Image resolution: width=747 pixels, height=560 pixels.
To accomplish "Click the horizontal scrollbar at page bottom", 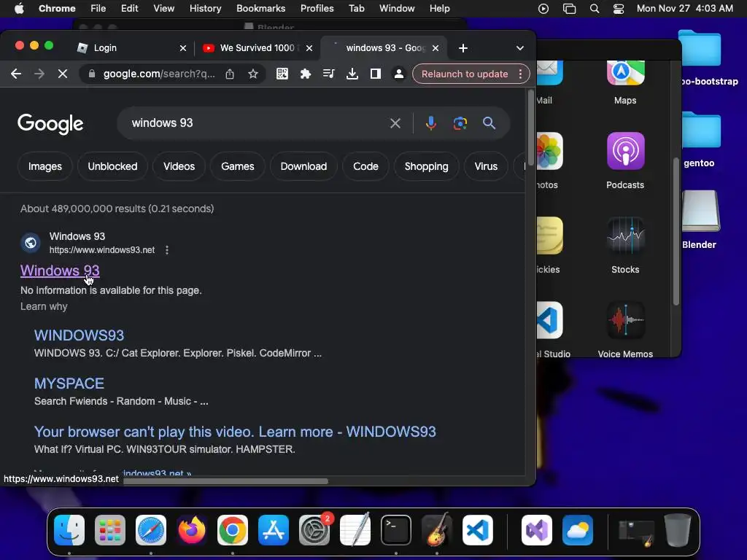I will [x=225, y=481].
